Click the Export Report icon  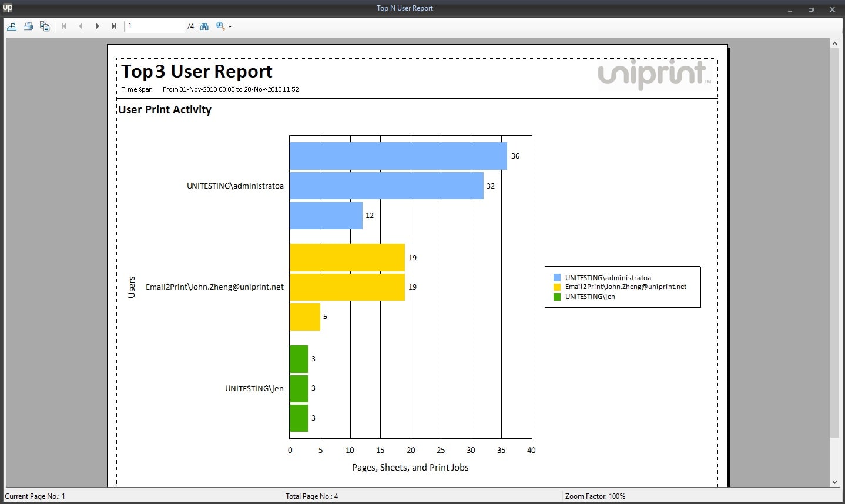click(x=11, y=26)
